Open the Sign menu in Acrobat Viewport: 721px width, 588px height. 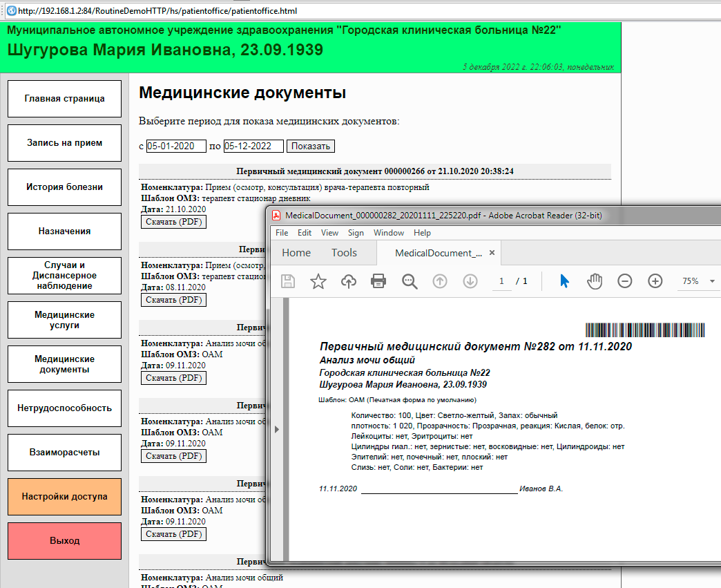click(x=356, y=233)
